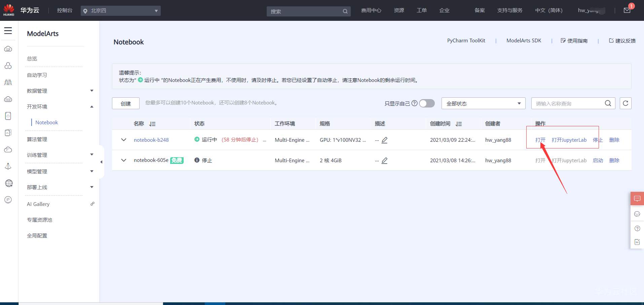Open notebook-b248 name link

[x=151, y=140]
